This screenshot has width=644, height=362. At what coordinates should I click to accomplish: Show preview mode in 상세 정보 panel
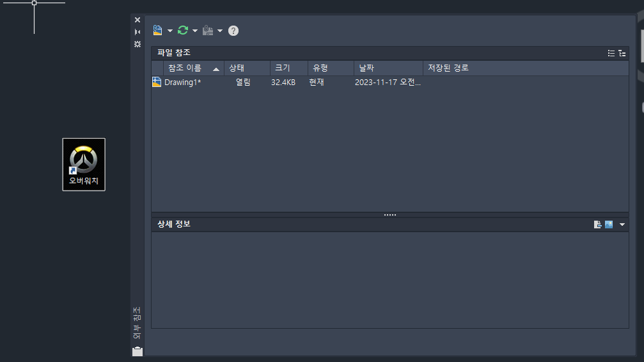coord(609,224)
